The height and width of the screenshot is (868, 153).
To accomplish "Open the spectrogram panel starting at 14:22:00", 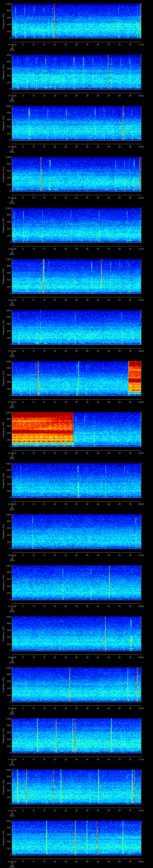I will tap(77, 327).
